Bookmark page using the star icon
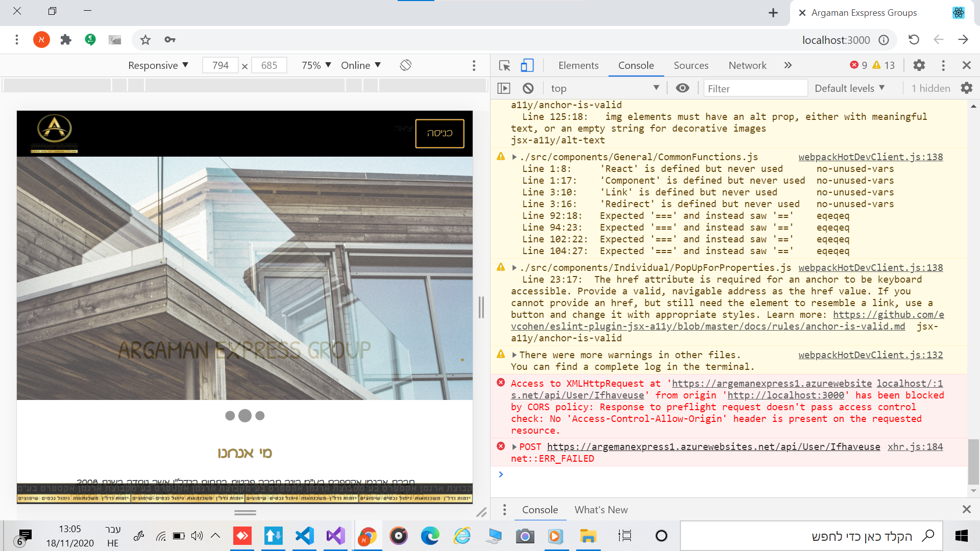Viewport: 980px width, 551px height. coord(145,40)
